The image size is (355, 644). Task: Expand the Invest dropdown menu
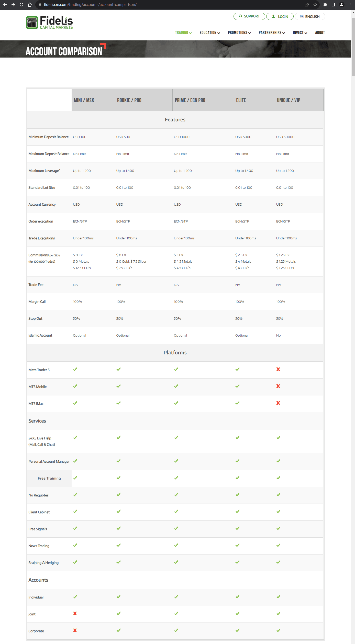300,33
